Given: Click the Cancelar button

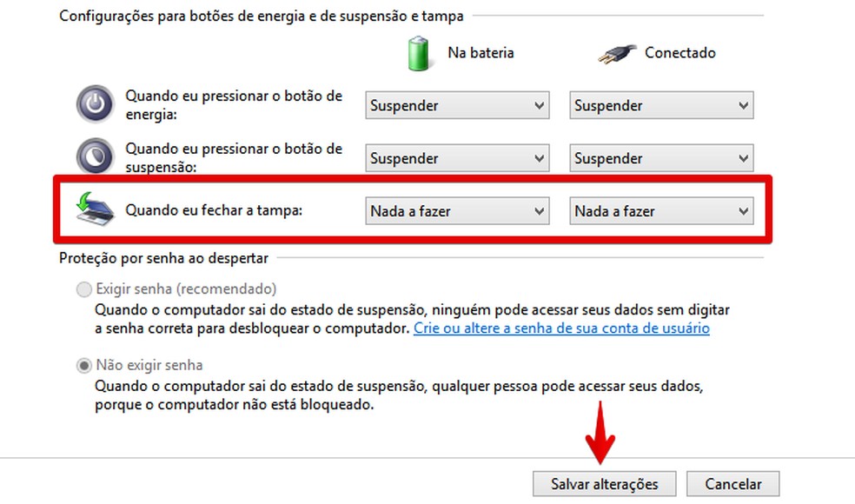Looking at the screenshot, I should point(733,484).
